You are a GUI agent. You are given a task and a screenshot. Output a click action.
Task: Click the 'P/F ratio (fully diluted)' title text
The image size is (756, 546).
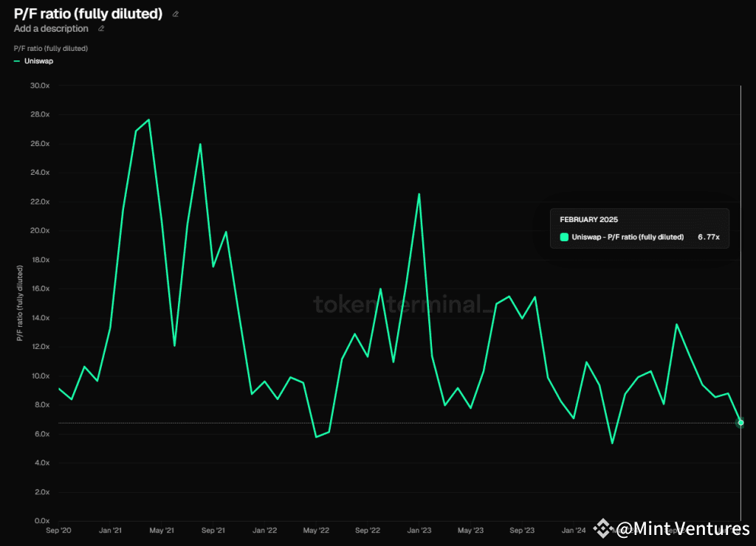89,13
